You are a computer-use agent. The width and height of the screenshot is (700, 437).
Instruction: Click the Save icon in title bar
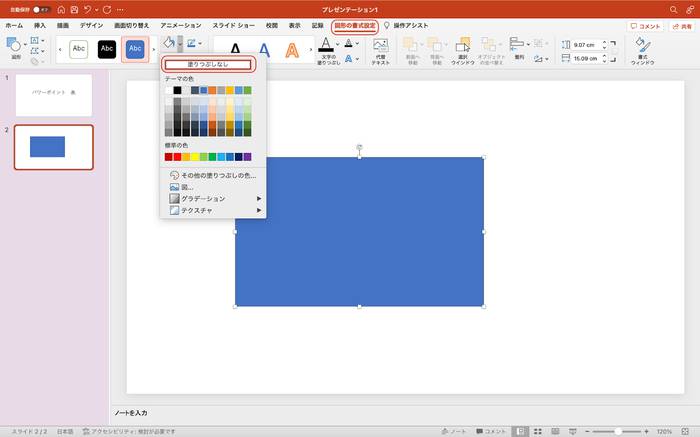coord(75,9)
